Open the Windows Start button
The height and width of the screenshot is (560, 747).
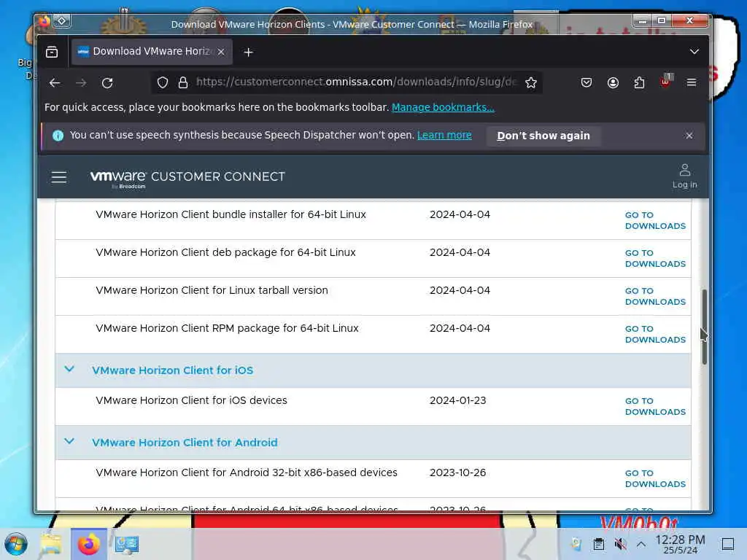(16, 544)
